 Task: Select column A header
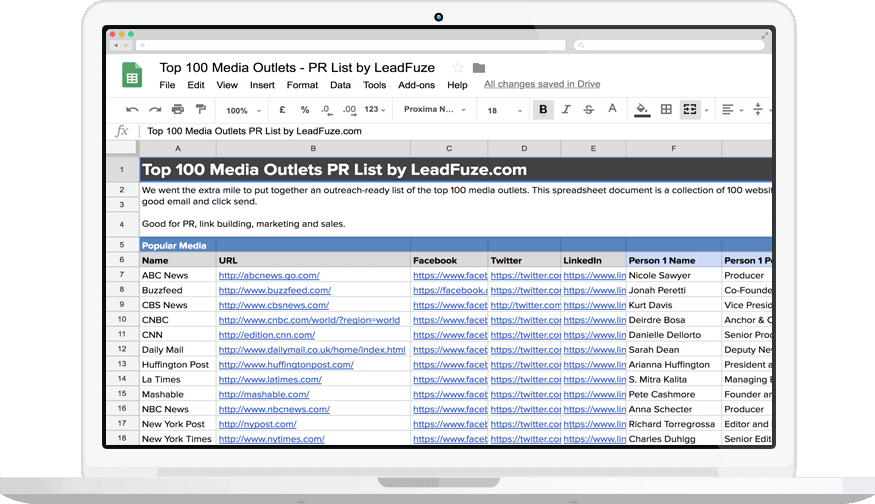point(177,148)
